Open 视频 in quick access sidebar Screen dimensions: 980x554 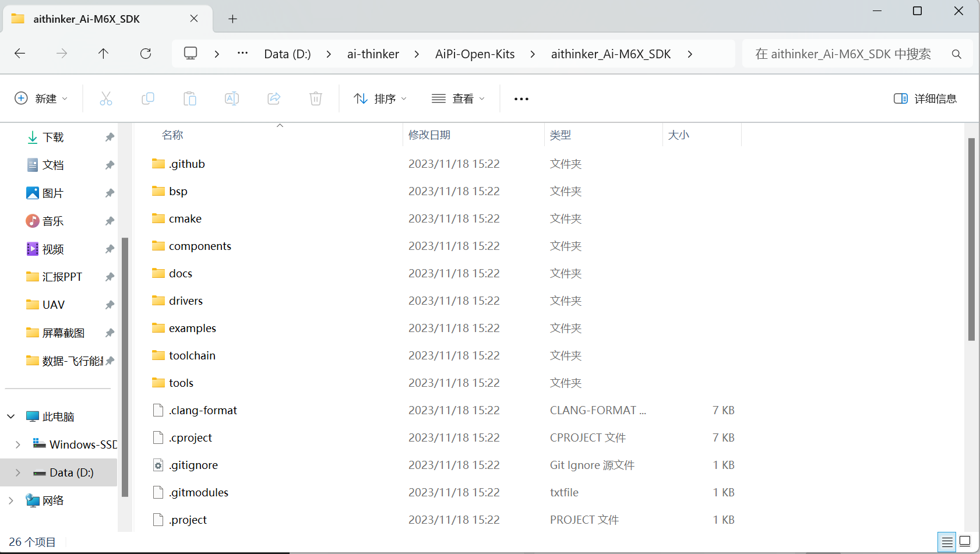53,249
